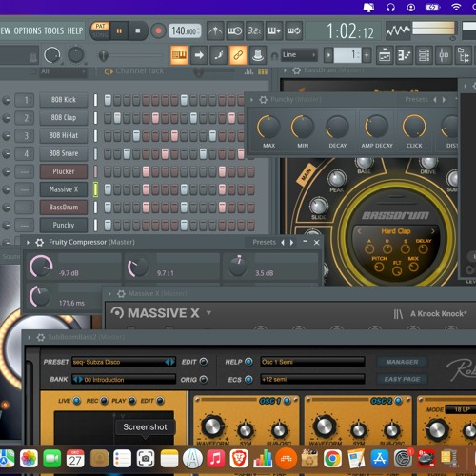Image resolution: width=476 pixels, height=476 pixels.
Task: Open Punchy Presets menu
Action: [416, 100]
